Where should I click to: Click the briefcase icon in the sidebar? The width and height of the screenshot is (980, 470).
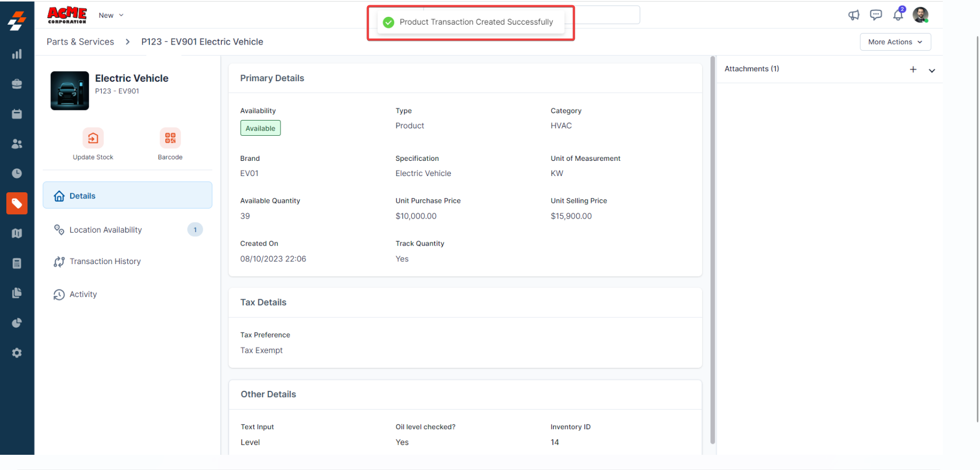tap(17, 84)
